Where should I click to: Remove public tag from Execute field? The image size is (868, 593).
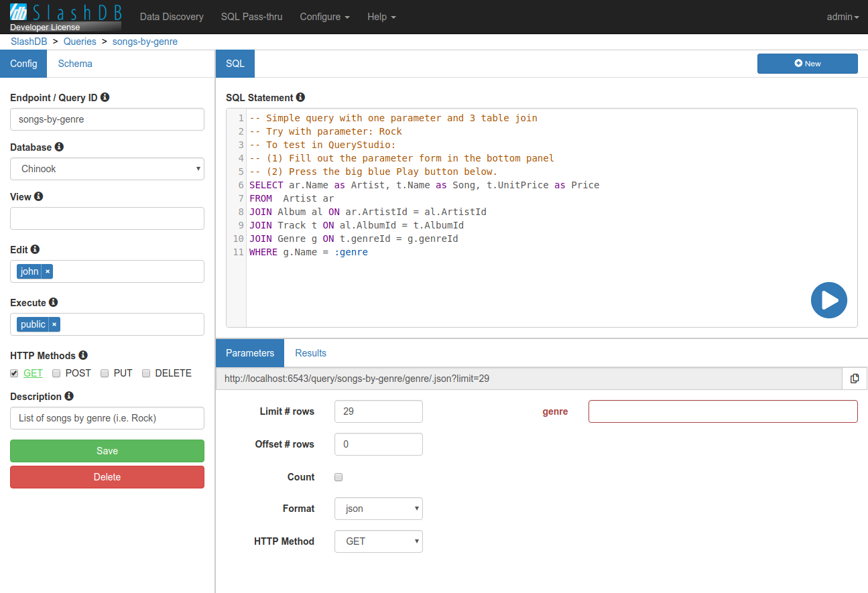pyautogui.click(x=54, y=324)
